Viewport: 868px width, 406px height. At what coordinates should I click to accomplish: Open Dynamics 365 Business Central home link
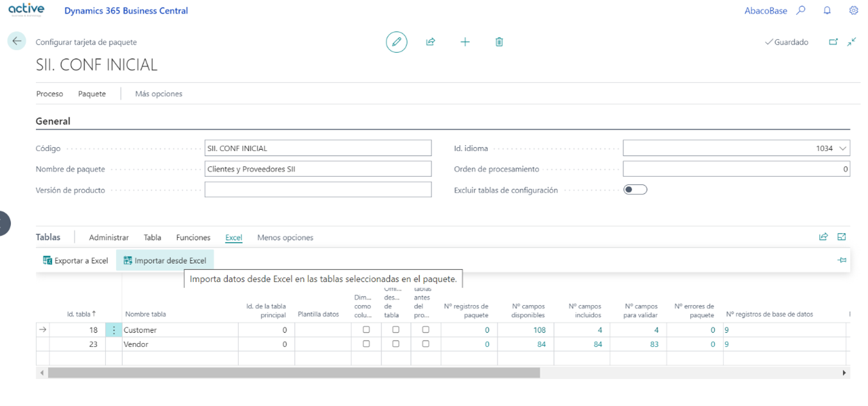tap(126, 10)
